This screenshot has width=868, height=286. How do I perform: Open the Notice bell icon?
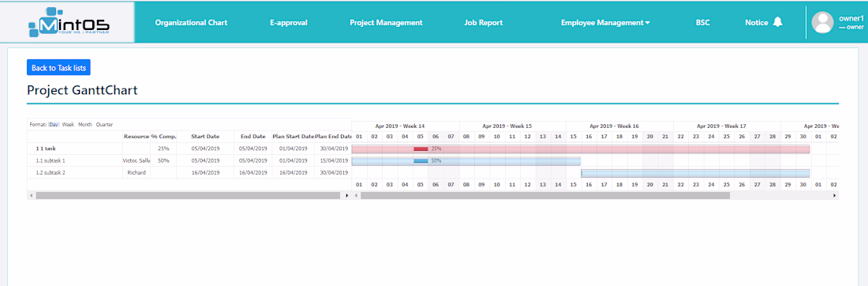pos(778,22)
